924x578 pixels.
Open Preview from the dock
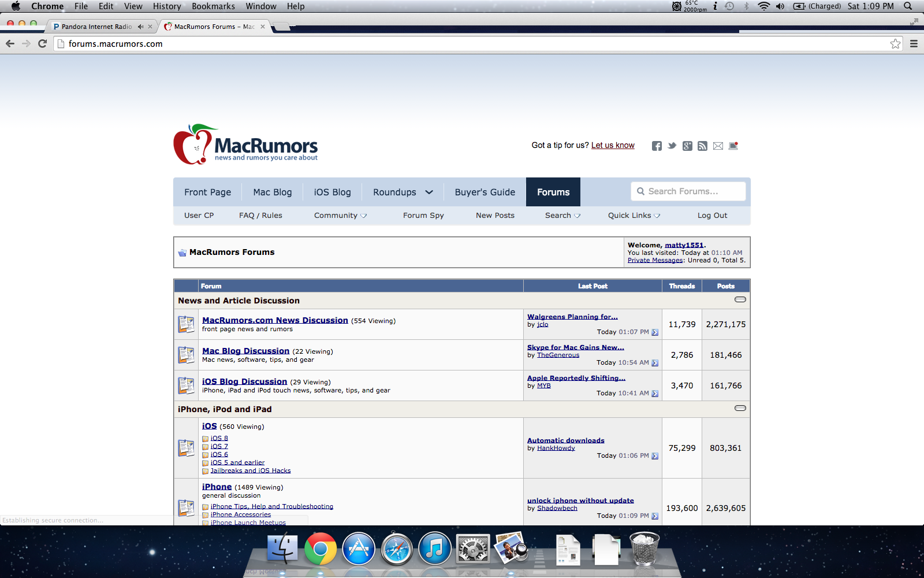click(x=512, y=548)
